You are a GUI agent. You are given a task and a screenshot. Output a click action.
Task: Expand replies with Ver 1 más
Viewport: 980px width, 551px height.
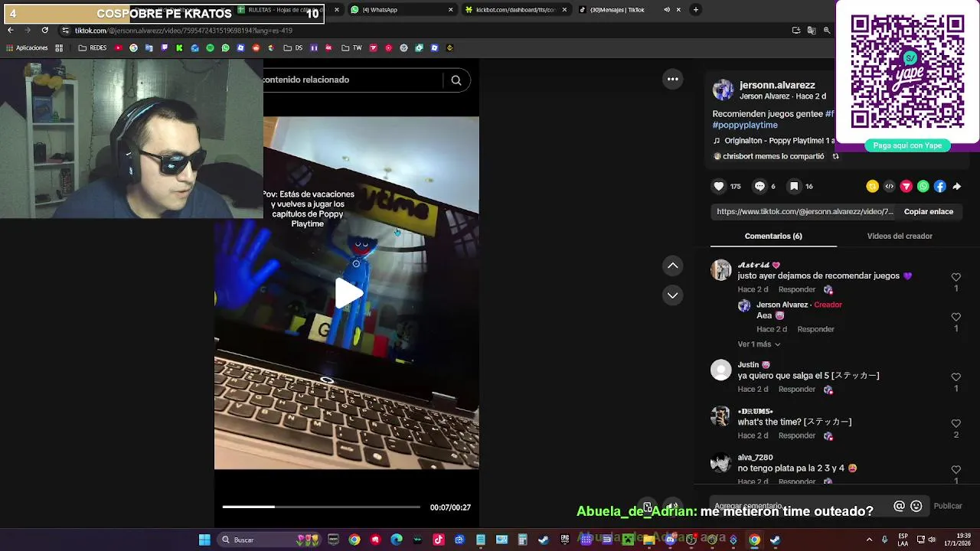click(759, 344)
